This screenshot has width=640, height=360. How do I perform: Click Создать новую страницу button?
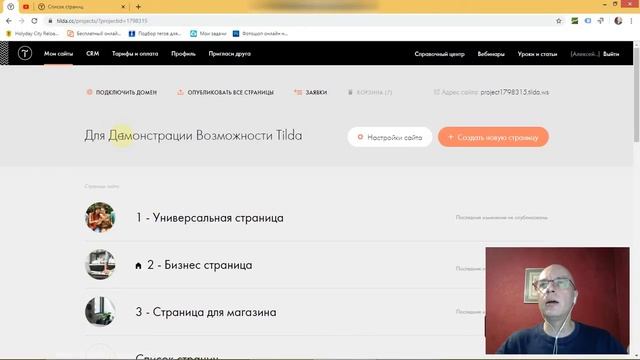point(493,137)
